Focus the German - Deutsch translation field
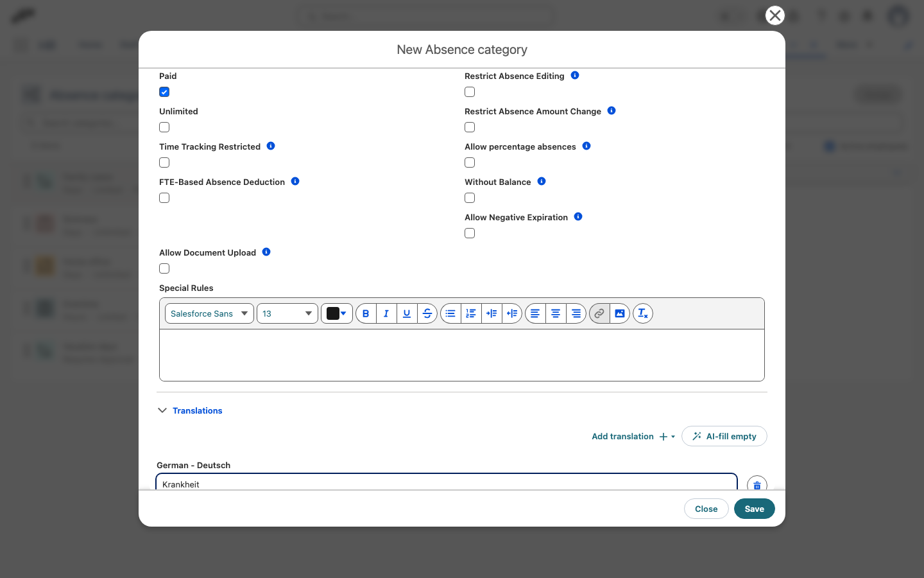 click(447, 483)
